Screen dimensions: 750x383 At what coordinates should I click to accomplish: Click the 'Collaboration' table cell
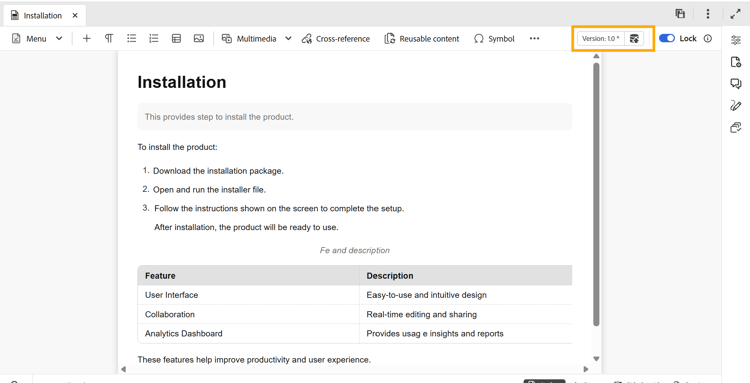[248, 314]
